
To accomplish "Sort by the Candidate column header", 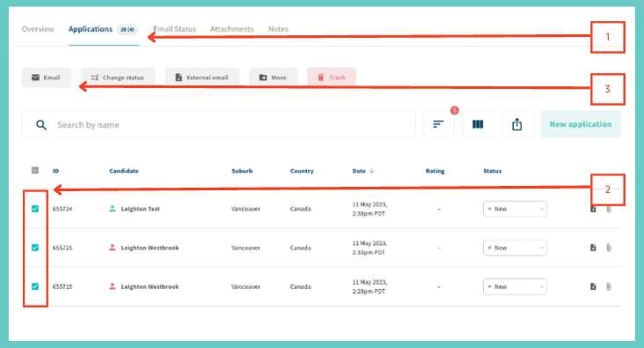I will tap(124, 171).
